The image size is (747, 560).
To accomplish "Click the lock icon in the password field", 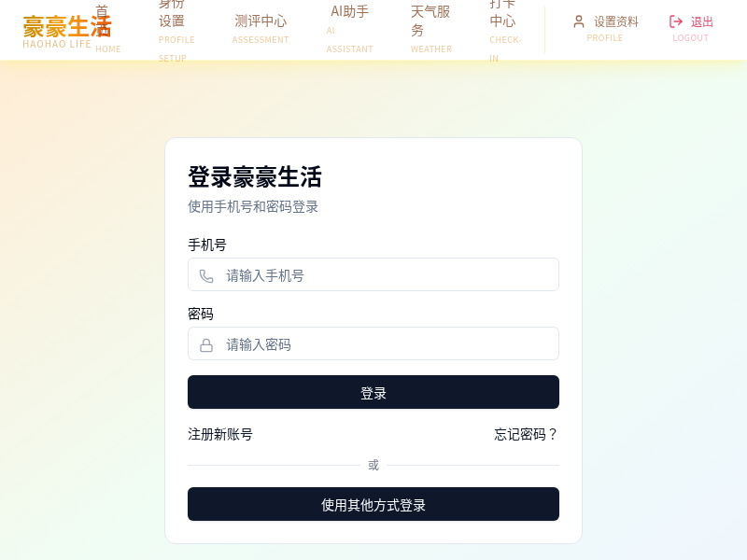I will tap(206, 343).
